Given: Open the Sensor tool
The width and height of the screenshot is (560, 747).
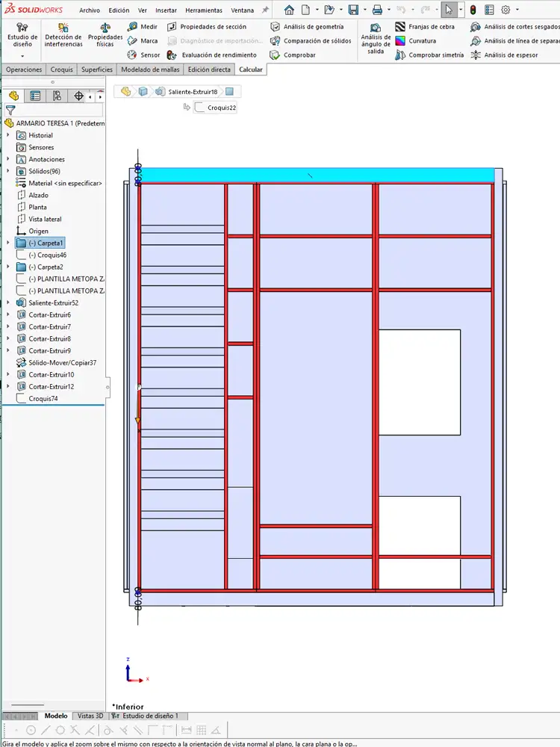Looking at the screenshot, I should 143,55.
